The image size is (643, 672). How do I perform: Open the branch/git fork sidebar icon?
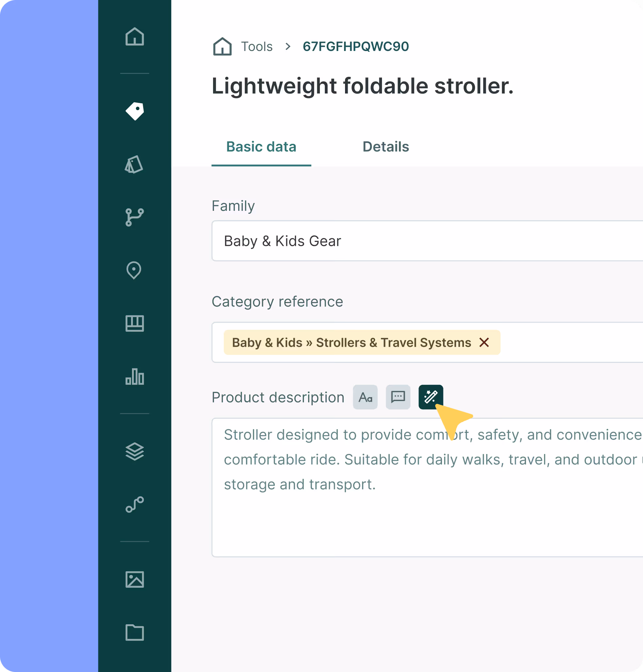(x=134, y=217)
